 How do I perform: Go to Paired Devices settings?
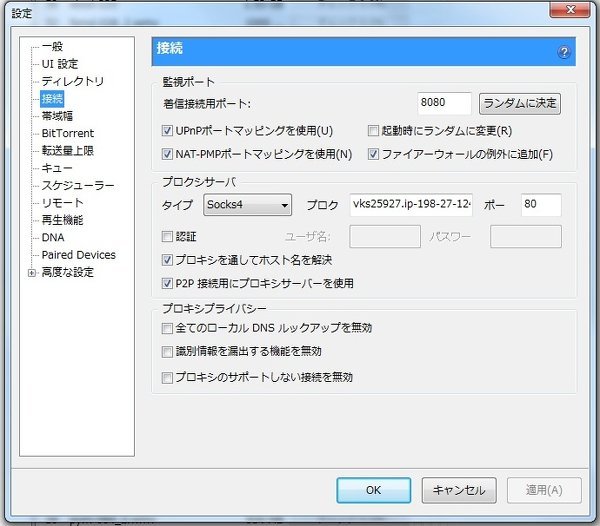tap(78, 255)
